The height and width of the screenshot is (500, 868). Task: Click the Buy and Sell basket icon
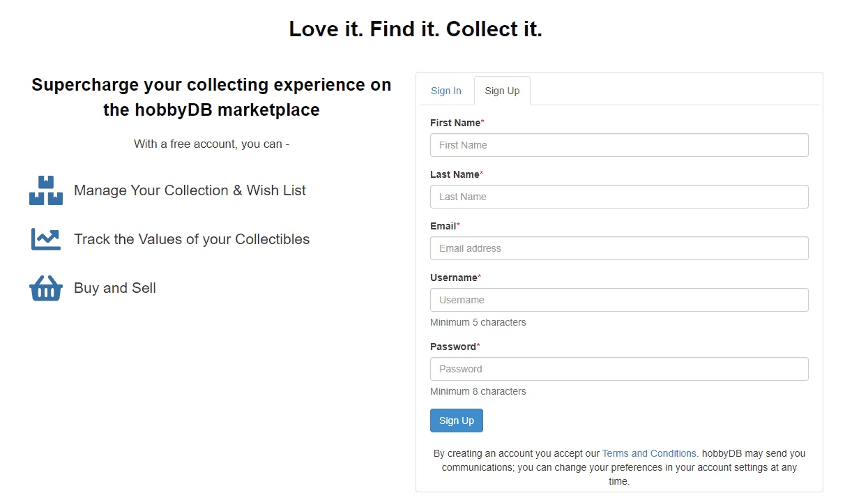point(45,287)
